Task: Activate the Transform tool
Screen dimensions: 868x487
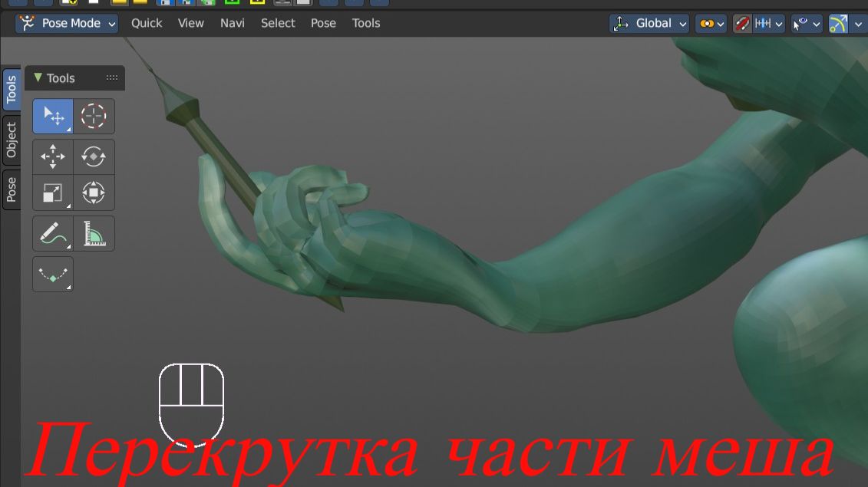Action: click(94, 192)
